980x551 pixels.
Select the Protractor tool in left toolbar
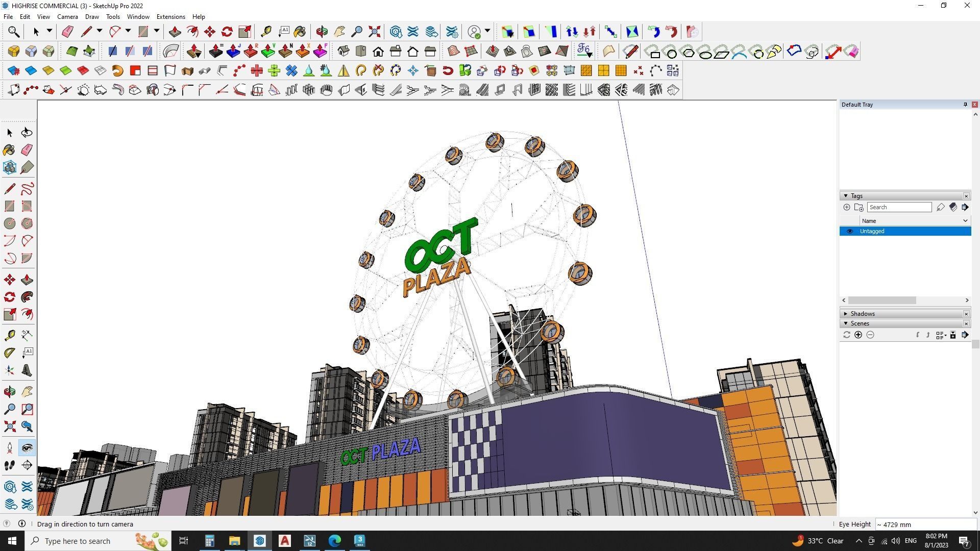9,353
